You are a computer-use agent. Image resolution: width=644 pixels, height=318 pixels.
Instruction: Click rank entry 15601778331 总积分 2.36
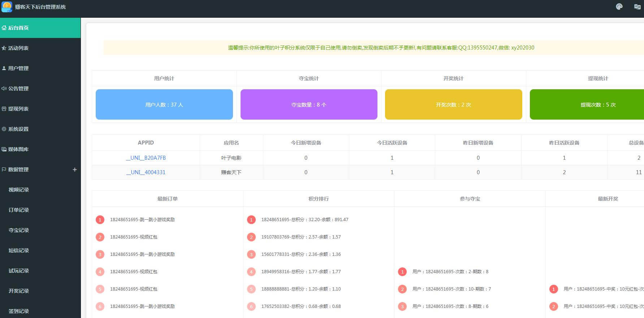[x=301, y=254]
